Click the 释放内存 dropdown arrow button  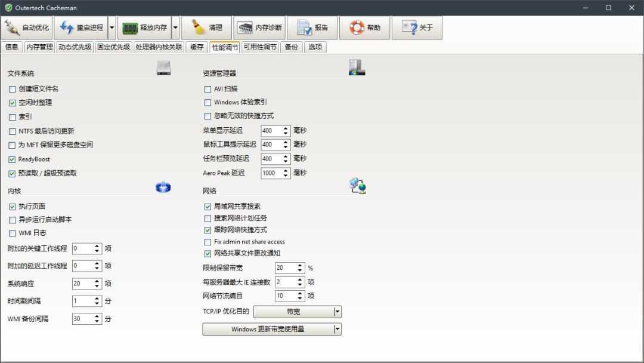(175, 27)
